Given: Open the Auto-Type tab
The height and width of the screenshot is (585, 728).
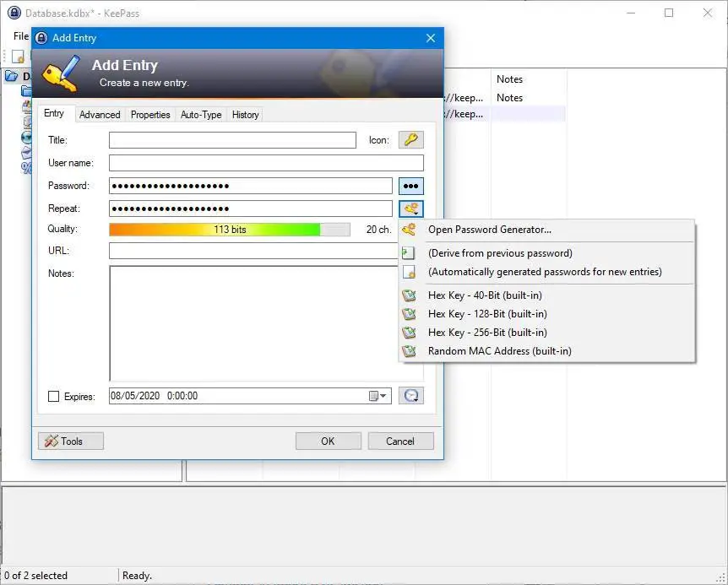Looking at the screenshot, I should pos(201,115).
